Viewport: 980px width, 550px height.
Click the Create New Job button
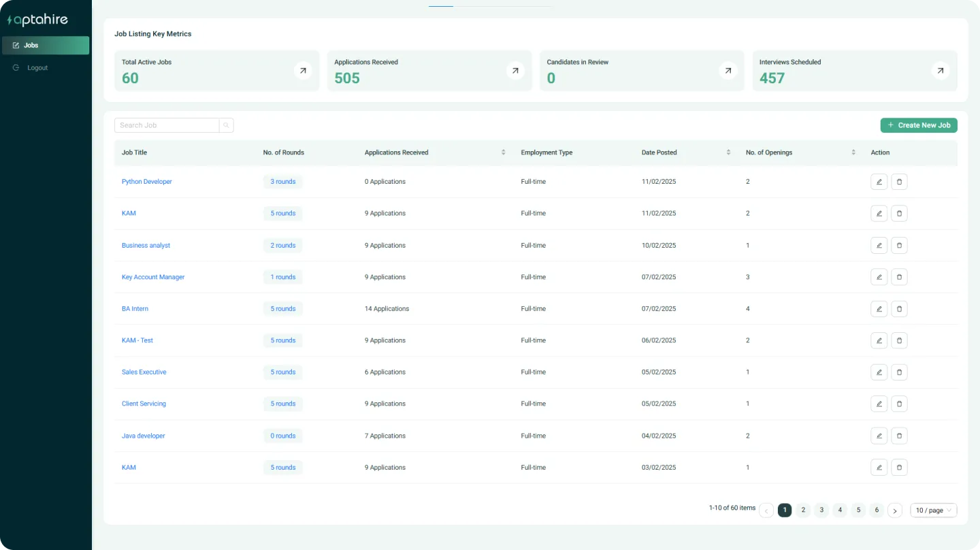coord(918,125)
